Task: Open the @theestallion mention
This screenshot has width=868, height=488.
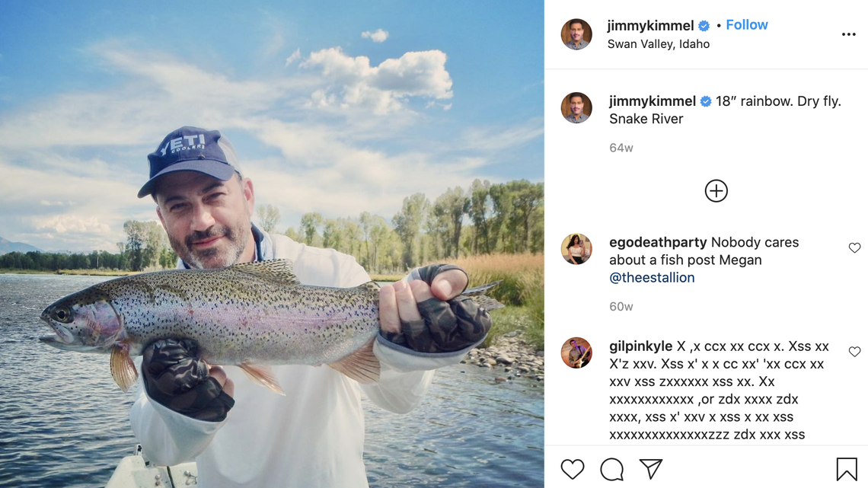Action: (652, 278)
